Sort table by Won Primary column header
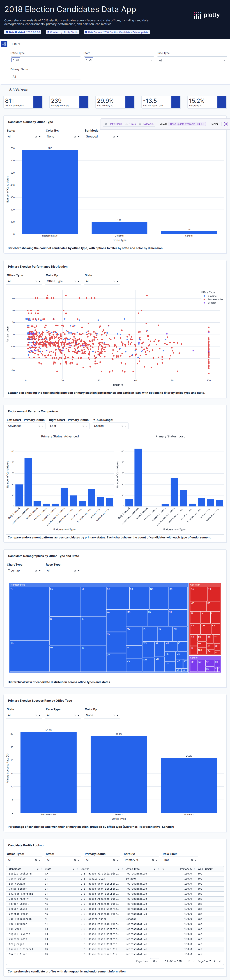Image resolution: width=230 pixels, height=980 pixels. point(205,869)
